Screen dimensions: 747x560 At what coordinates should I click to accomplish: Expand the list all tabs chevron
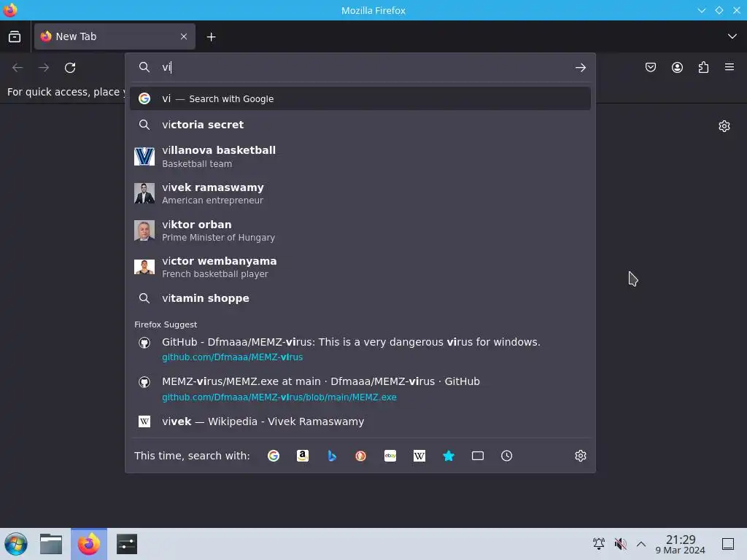pyautogui.click(x=732, y=36)
